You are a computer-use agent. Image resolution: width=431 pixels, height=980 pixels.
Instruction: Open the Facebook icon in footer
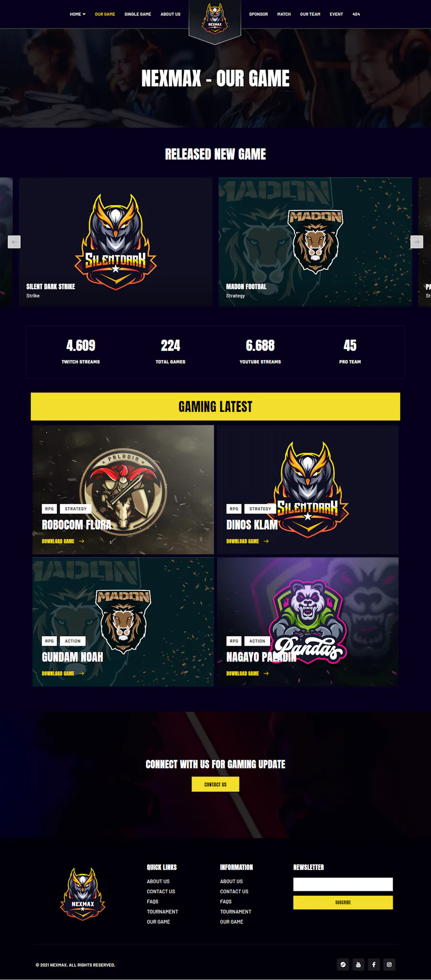pyautogui.click(x=374, y=965)
